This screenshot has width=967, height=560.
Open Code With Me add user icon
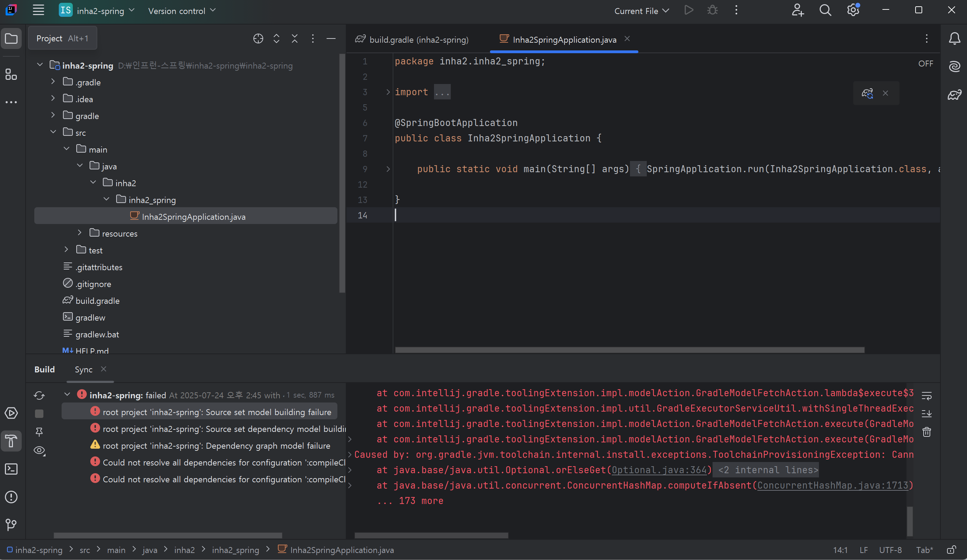[x=798, y=10]
